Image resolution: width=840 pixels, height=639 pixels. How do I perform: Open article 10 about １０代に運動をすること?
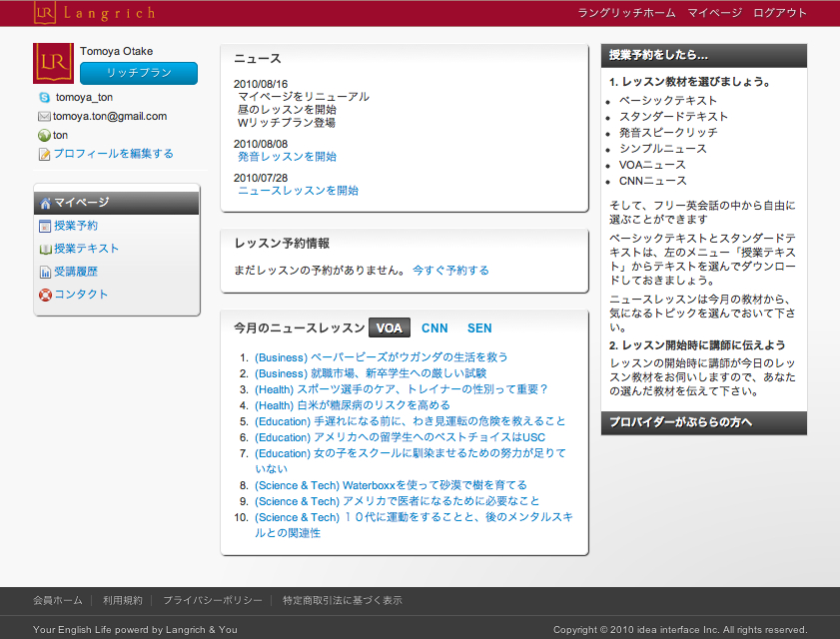tap(414, 525)
